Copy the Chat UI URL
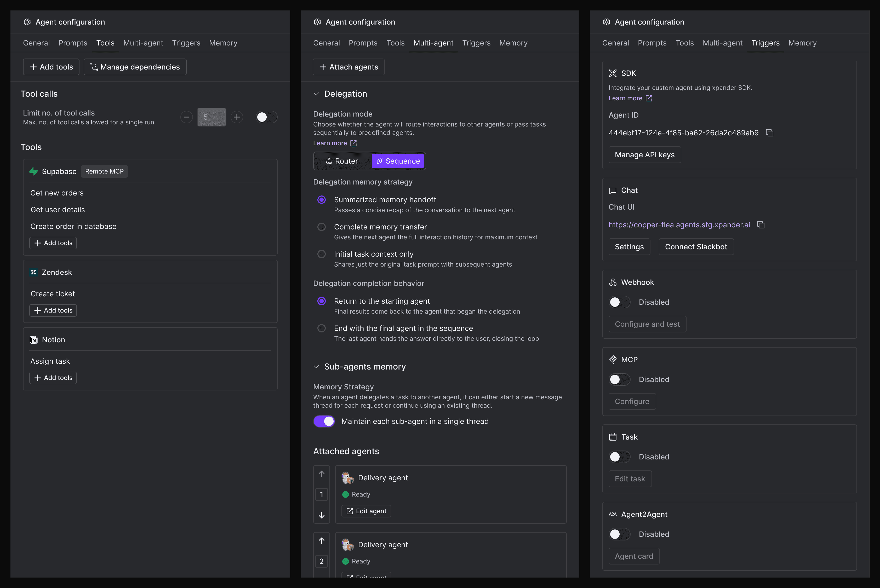The height and width of the screenshot is (588, 880). coord(761,225)
